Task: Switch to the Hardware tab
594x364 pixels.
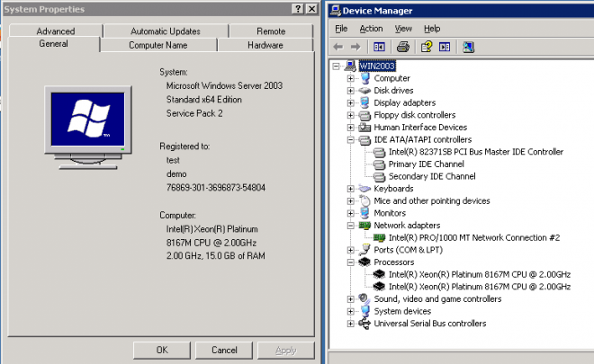Action: (x=265, y=45)
